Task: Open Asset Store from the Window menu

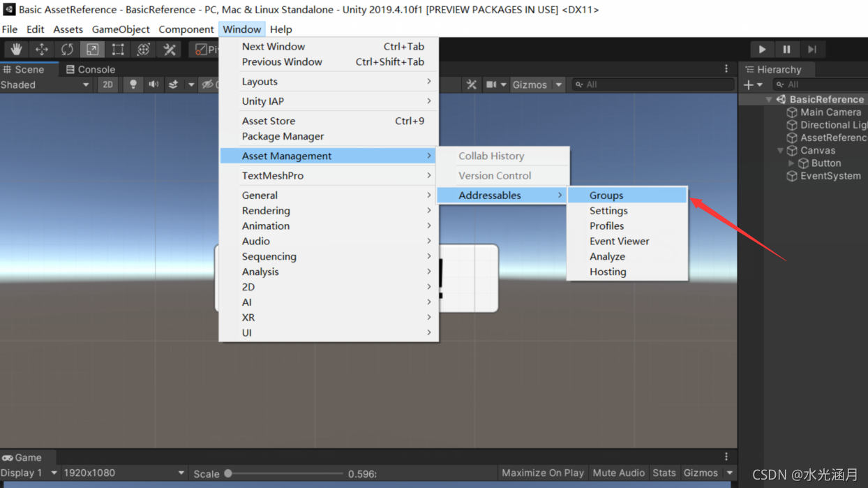Action: [x=329, y=121]
